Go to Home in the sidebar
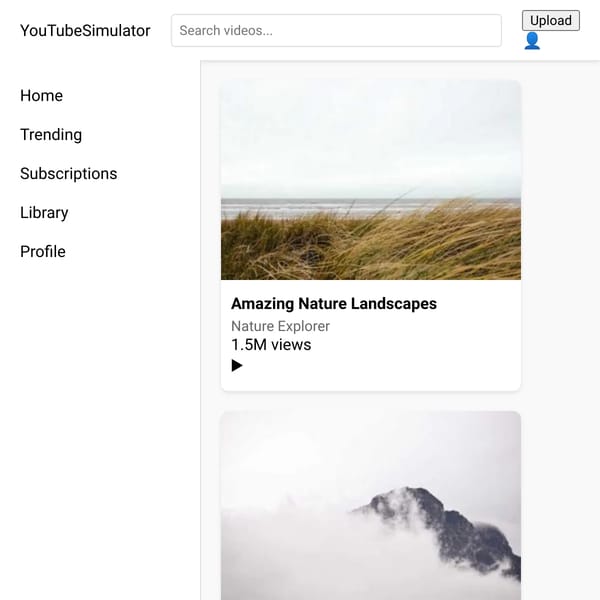The image size is (600, 600). point(41,96)
